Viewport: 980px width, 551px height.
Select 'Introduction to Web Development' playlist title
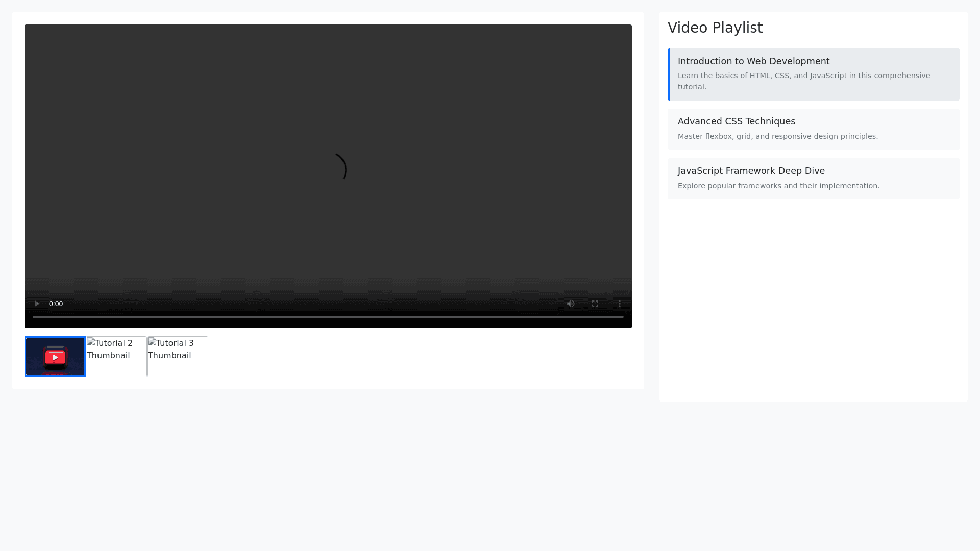click(x=753, y=61)
